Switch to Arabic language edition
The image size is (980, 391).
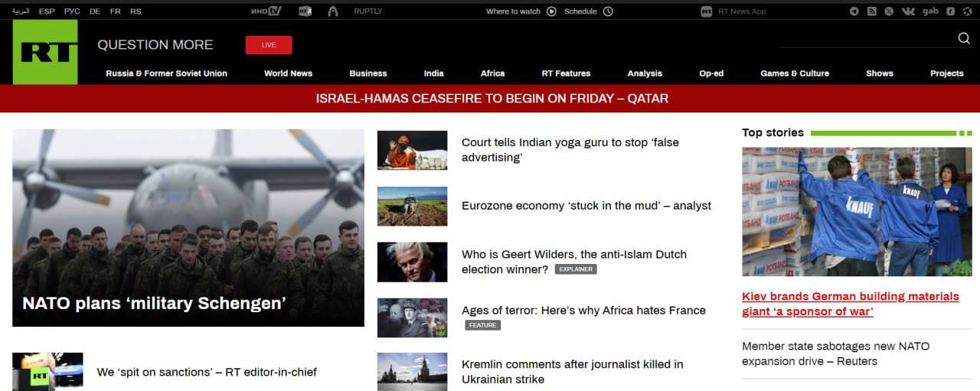[x=21, y=11]
